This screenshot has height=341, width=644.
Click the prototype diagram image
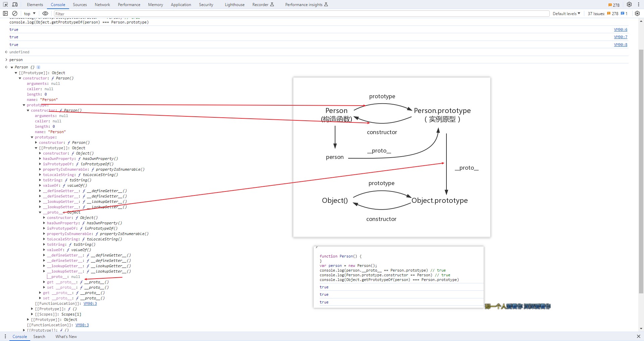click(391, 157)
